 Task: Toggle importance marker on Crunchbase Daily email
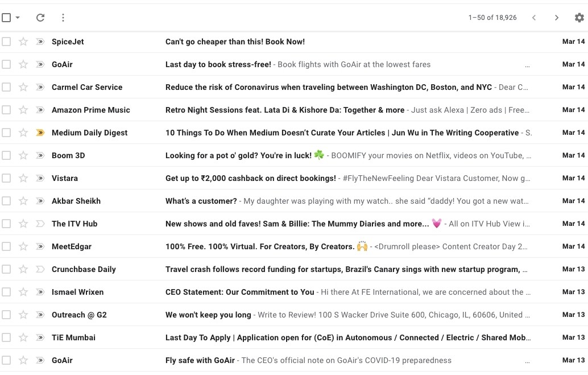(x=40, y=269)
